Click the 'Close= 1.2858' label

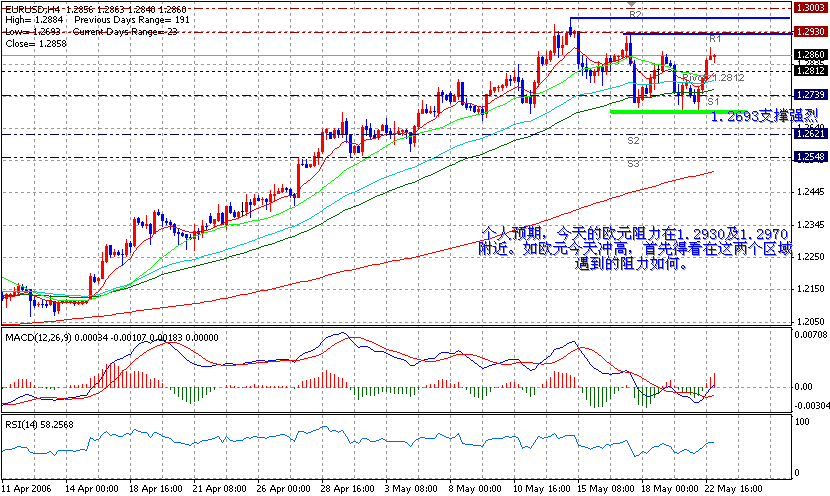click(x=36, y=43)
